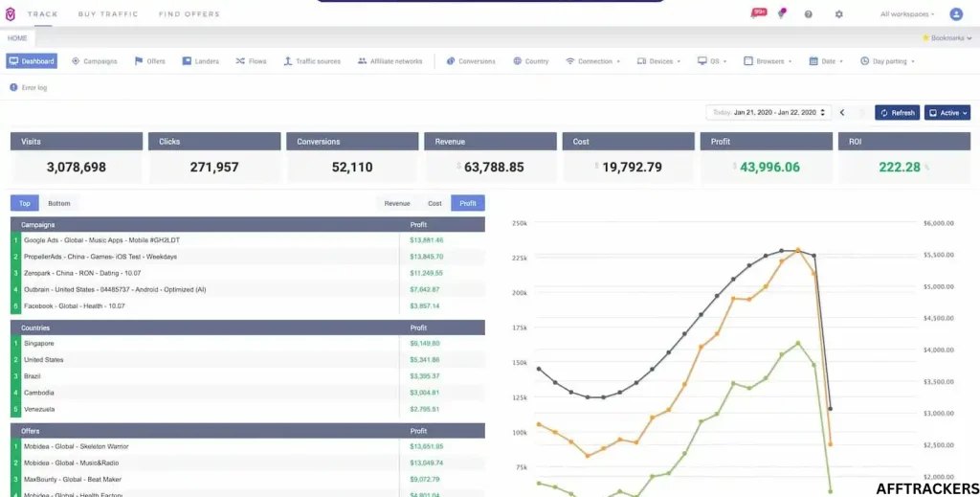Click the Clicks stat card

point(214,158)
